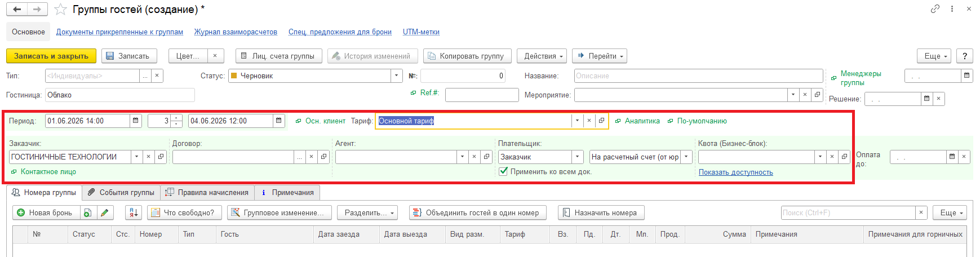Viewport: 980px width, 257px height.
Task: Open Документы прикрепленные к группам tab
Action: [119, 32]
